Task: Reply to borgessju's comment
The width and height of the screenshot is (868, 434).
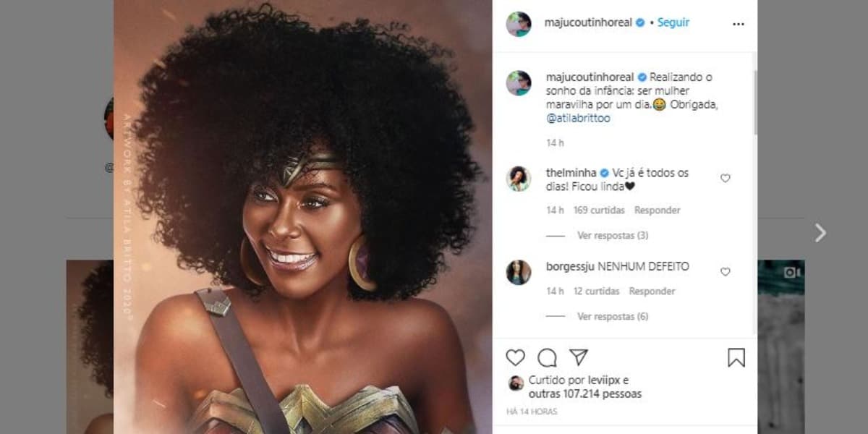Action: pyautogui.click(x=652, y=292)
